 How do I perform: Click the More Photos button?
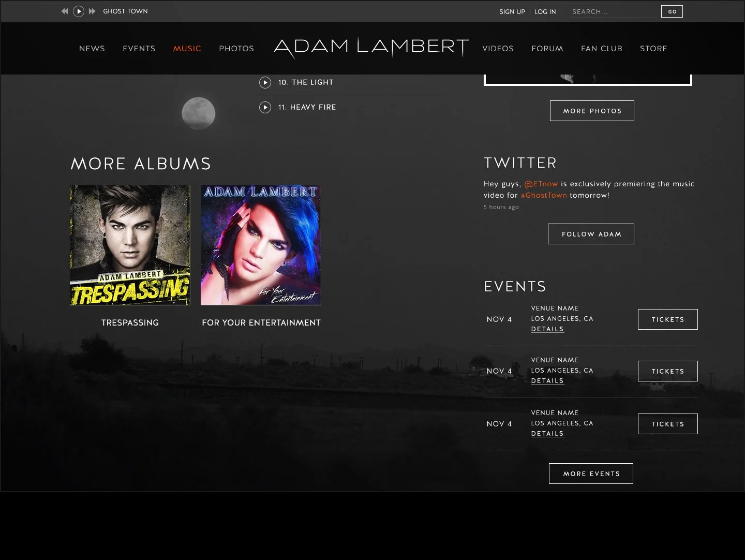pyautogui.click(x=592, y=111)
